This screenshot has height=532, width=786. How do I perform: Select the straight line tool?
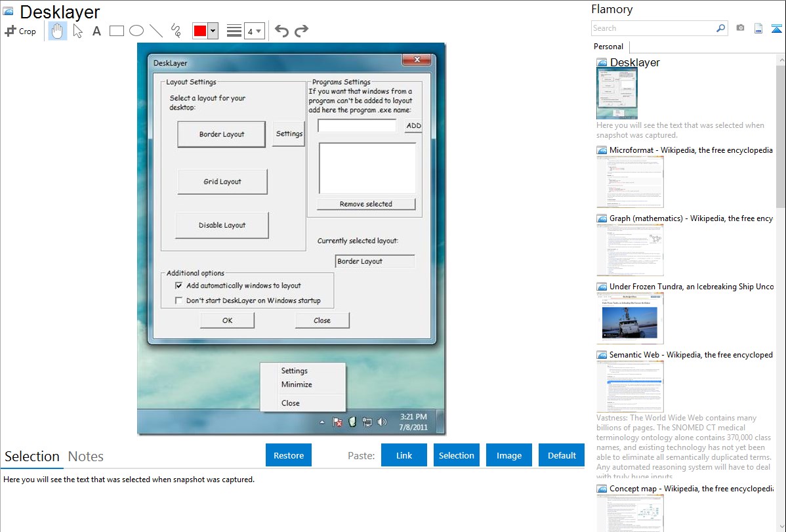156,31
